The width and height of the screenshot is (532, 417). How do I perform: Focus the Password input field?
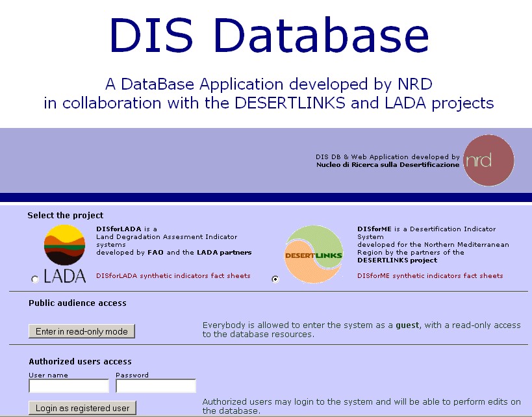[x=156, y=386]
